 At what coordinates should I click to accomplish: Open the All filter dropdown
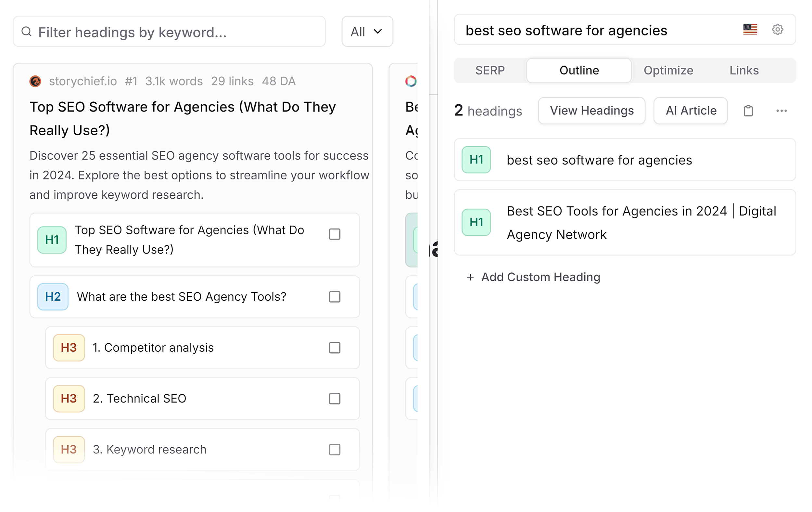coord(367,32)
